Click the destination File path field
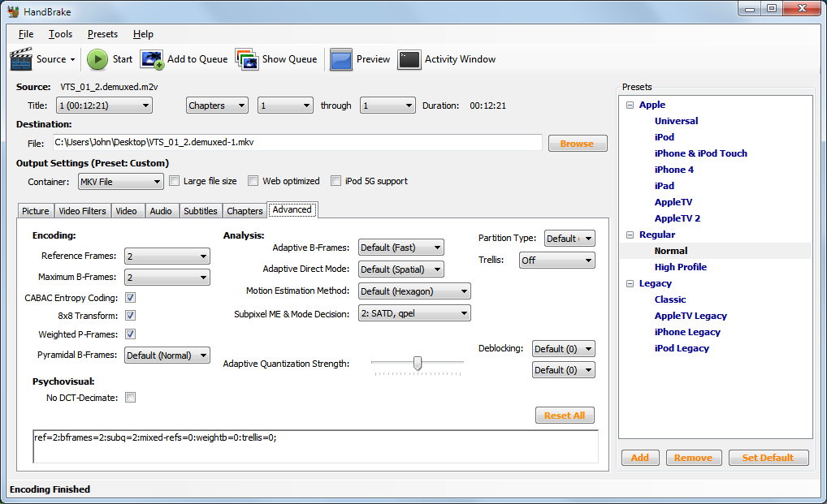 (297, 142)
